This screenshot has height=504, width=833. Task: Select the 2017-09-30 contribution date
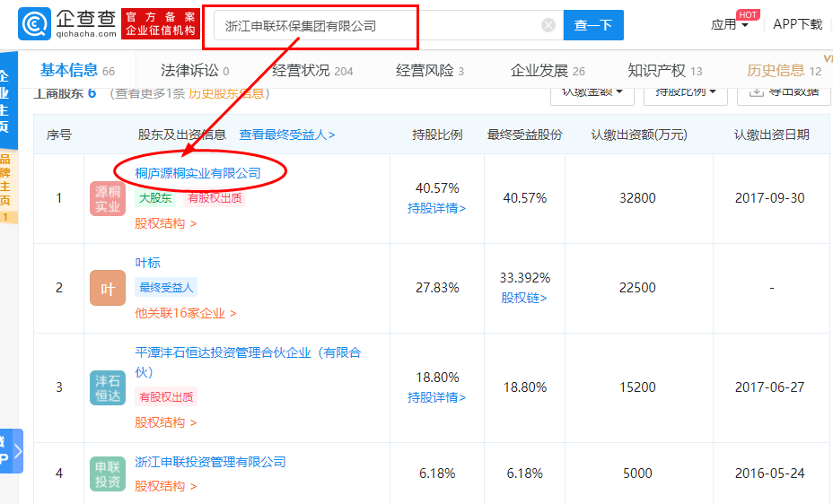coord(770,198)
